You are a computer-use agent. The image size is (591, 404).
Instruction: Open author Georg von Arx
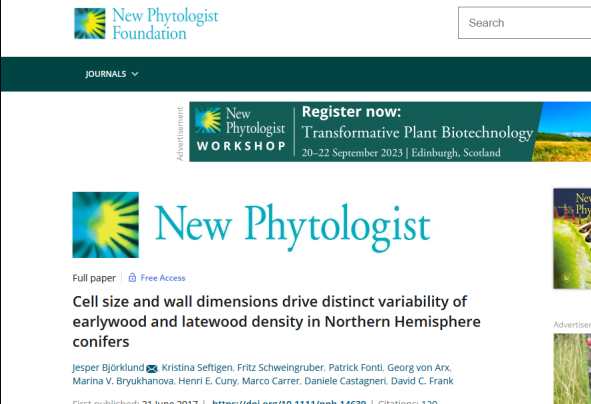click(418, 367)
